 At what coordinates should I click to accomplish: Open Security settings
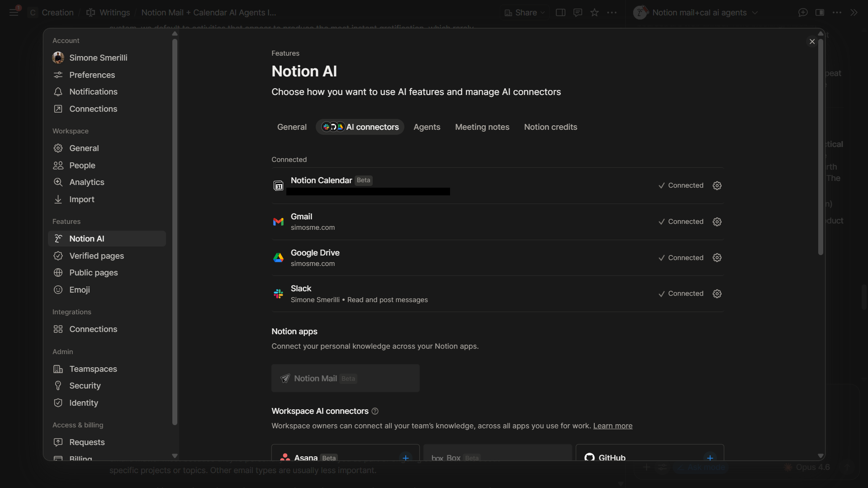[85, 385]
